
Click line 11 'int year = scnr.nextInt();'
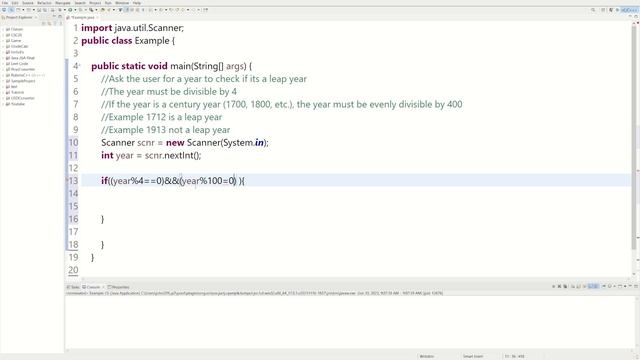[151, 155]
